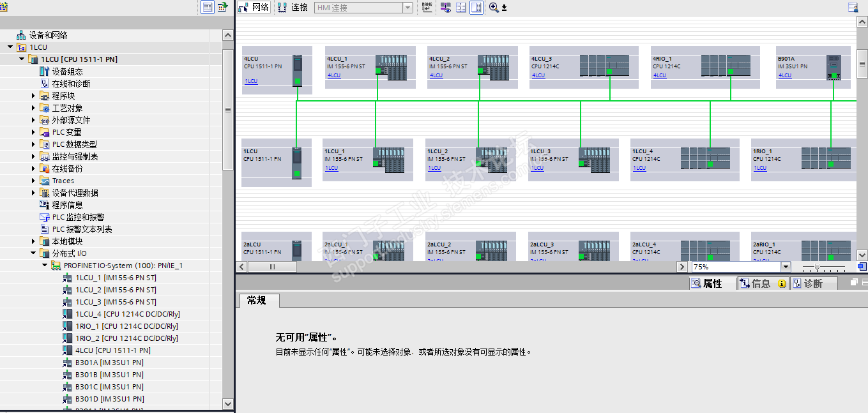Image resolution: width=868 pixels, height=413 pixels.
Task: Click the PLC 报警文本列表 icon
Action: (x=44, y=229)
